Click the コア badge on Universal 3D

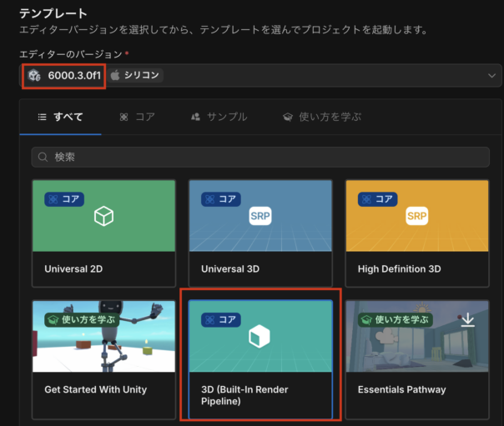220,199
